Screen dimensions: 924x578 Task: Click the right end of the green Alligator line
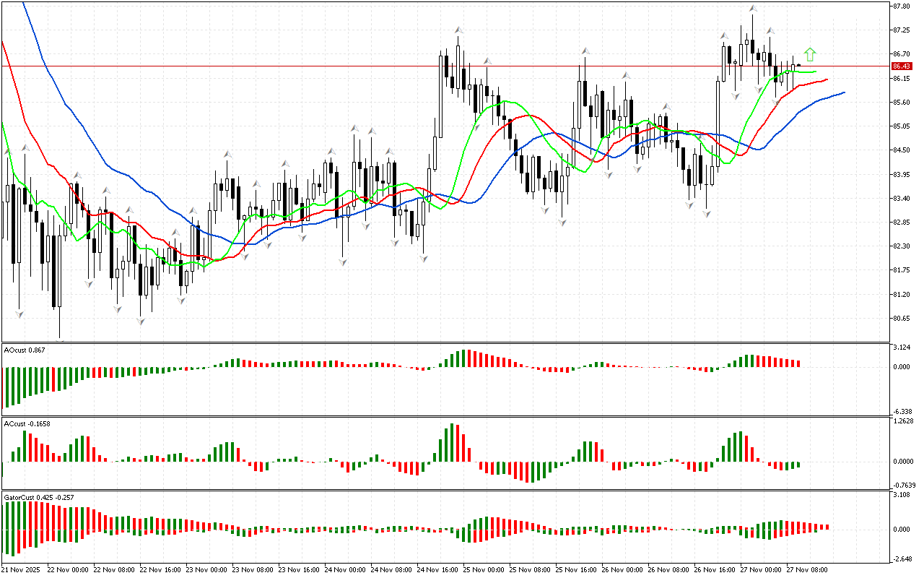[x=815, y=72]
